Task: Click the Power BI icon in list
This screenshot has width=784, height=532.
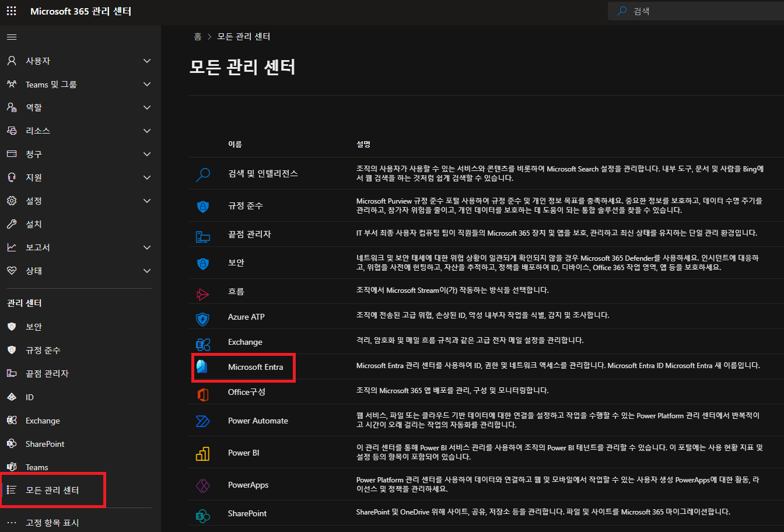Action: (202, 453)
